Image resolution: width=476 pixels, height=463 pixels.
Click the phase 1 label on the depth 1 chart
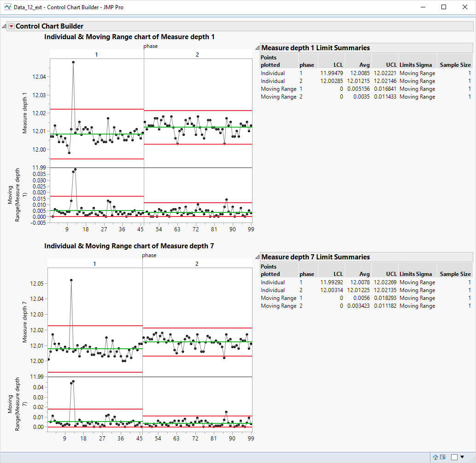coord(95,54)
